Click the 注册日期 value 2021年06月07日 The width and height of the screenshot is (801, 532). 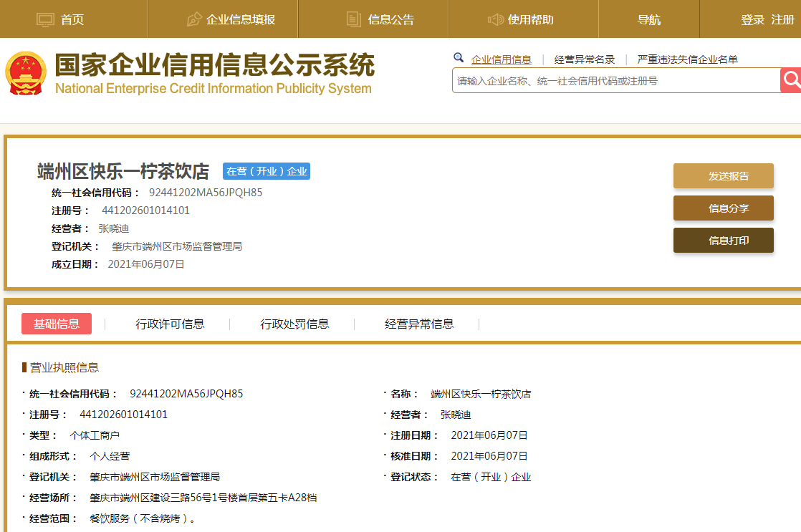pyautogui.click(x=489, y=435)
